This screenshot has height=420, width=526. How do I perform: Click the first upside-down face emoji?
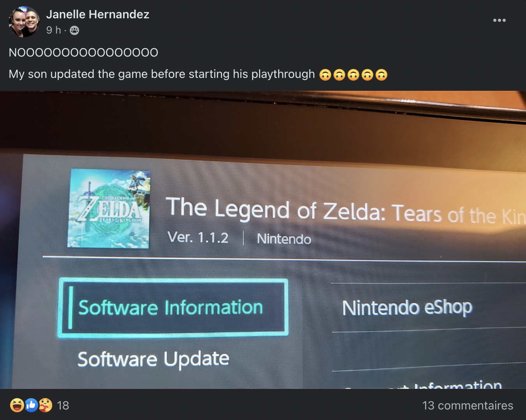click(325, 74)
